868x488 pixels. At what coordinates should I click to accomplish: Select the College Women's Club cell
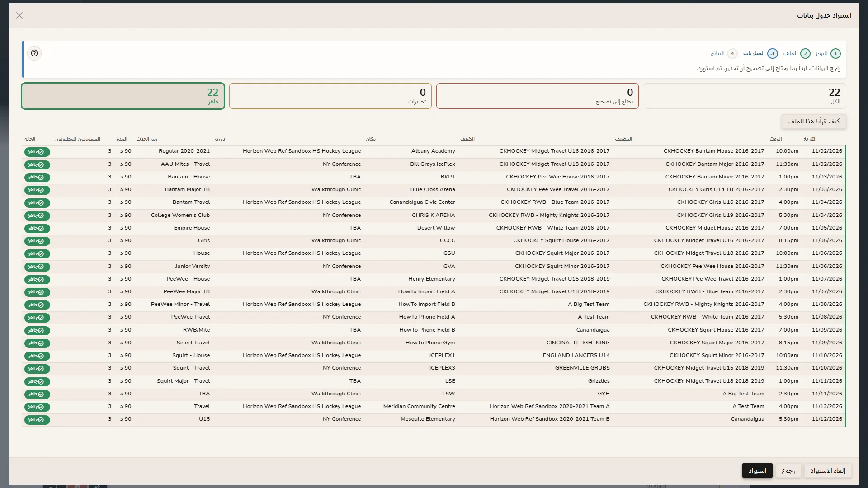pyautogui.click(x=180, y=215)
